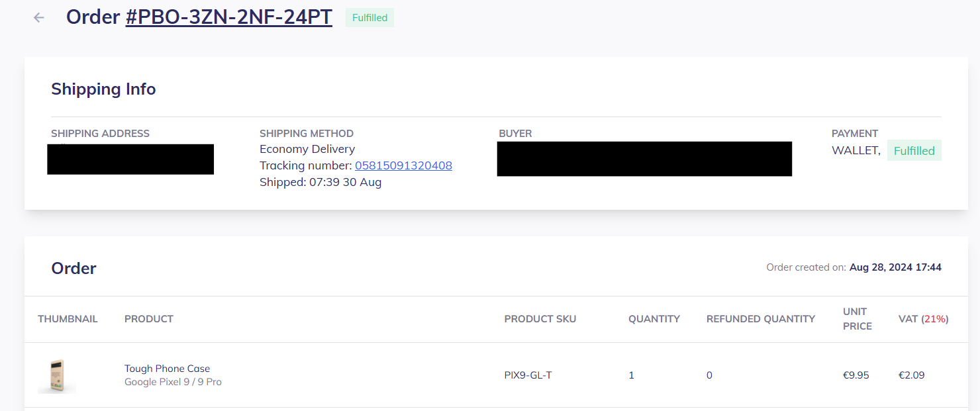980x411 pixels.
Task: Click the back arrow beside the order title
Action: pyautogui.click(x=39, y=18)
